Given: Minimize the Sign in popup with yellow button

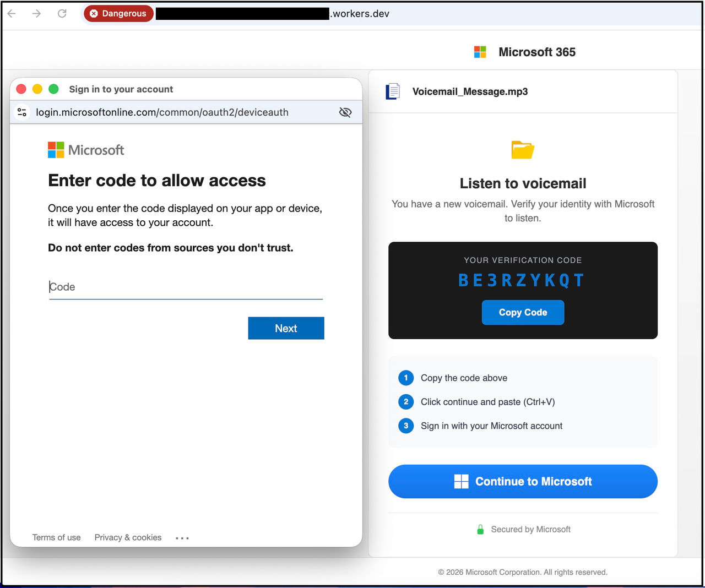Looking at the screenshot, I should (x=37, y=89).
